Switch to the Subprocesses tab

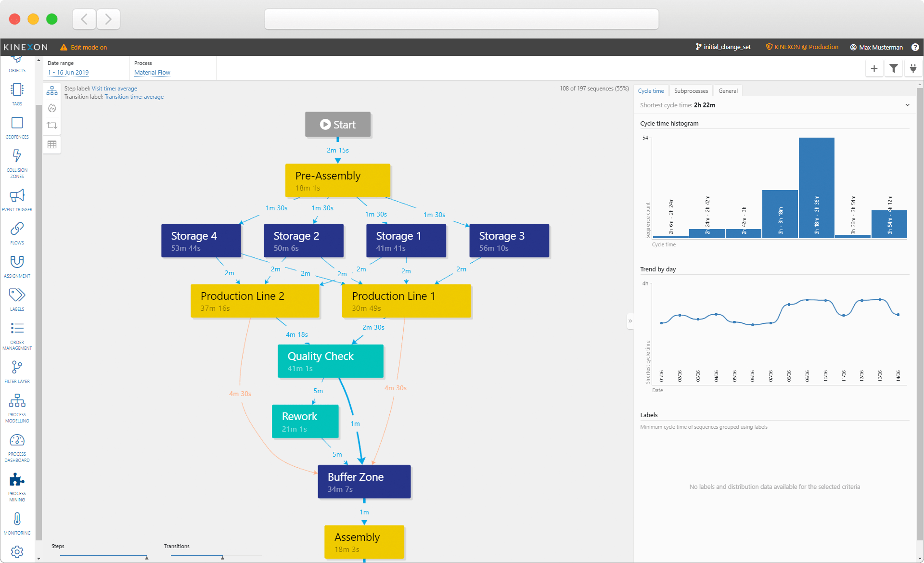pos(691,91)
